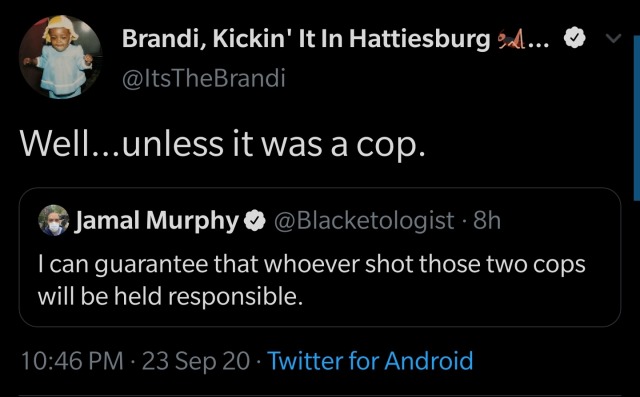
Task: Open Brandi's baby photo profile picture
Action: coord(60,57)
